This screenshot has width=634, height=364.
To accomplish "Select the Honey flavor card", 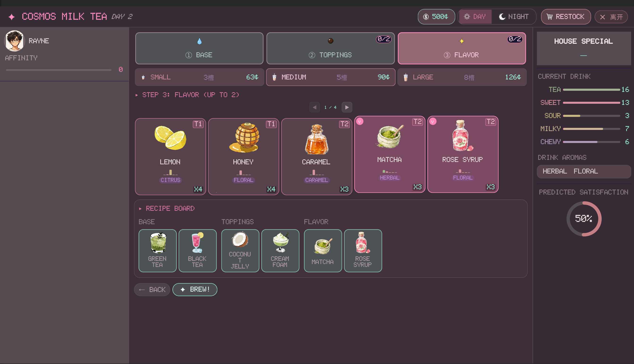I will tap(244, 157).
